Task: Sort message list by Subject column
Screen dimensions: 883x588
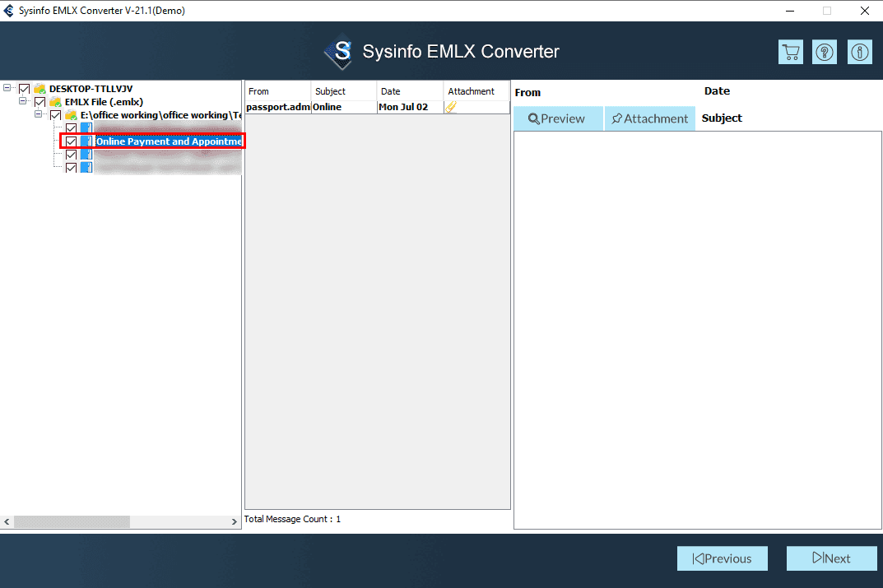Action: pyautogui.click(x=343, y=91)
